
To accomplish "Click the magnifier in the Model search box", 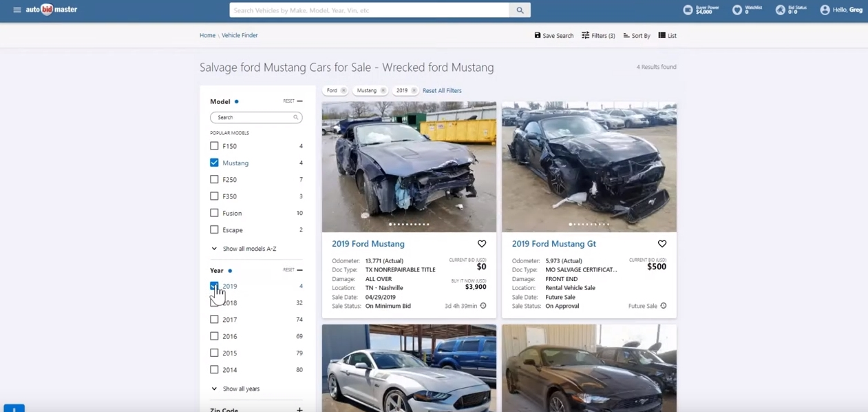I will click(x=296, y=117).
